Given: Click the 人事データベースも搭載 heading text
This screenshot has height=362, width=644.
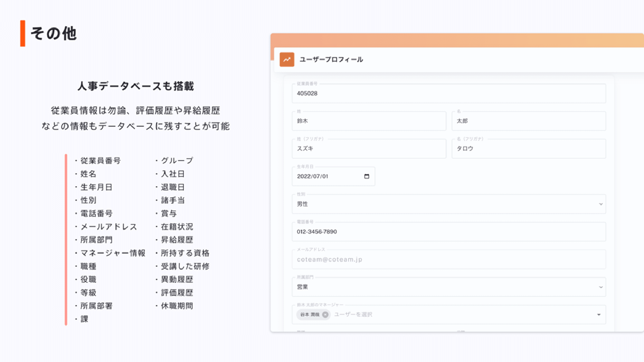Looking at the screenshot, I should click(x=137, y=86).
